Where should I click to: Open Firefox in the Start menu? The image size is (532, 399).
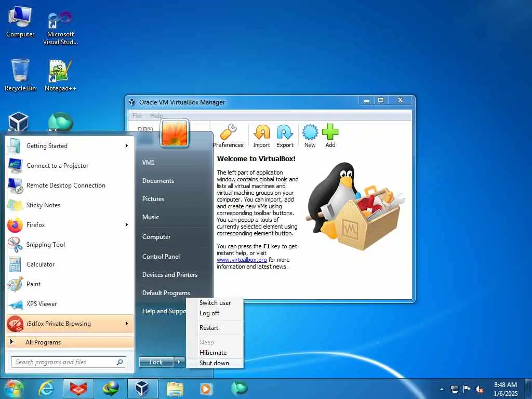70,225
